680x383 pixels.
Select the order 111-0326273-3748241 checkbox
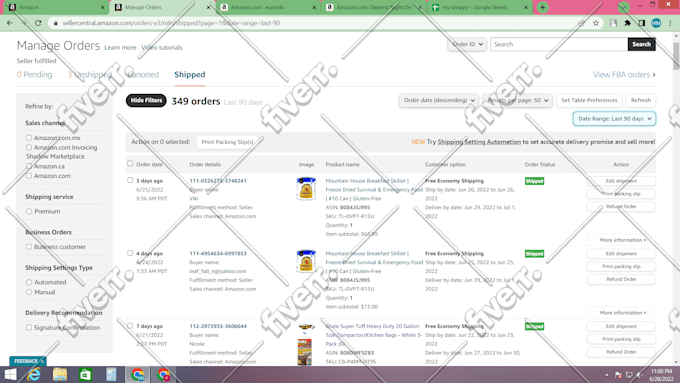click(x=130, y=180)
